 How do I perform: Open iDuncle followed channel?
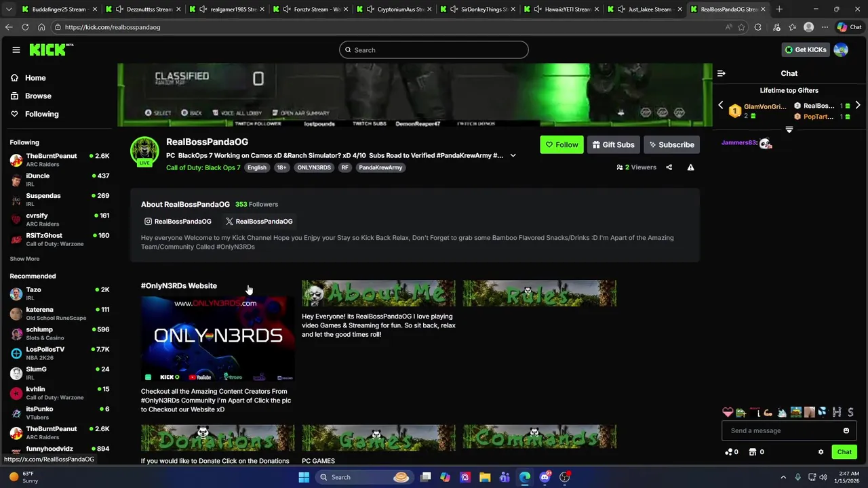60,180
